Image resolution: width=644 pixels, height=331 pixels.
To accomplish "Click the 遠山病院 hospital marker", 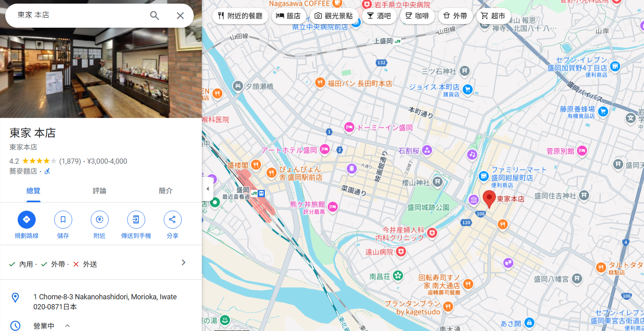I will [401, 252].
